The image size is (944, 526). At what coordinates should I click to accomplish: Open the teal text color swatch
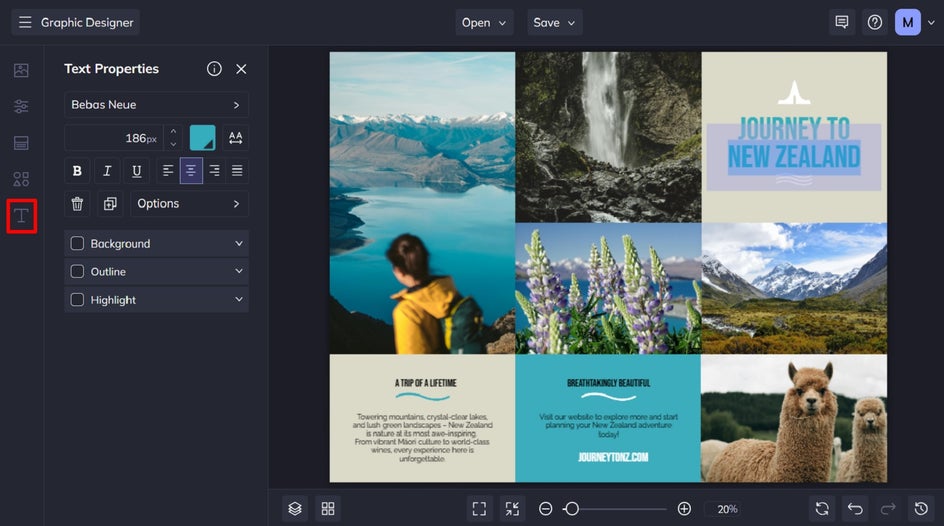202,138
